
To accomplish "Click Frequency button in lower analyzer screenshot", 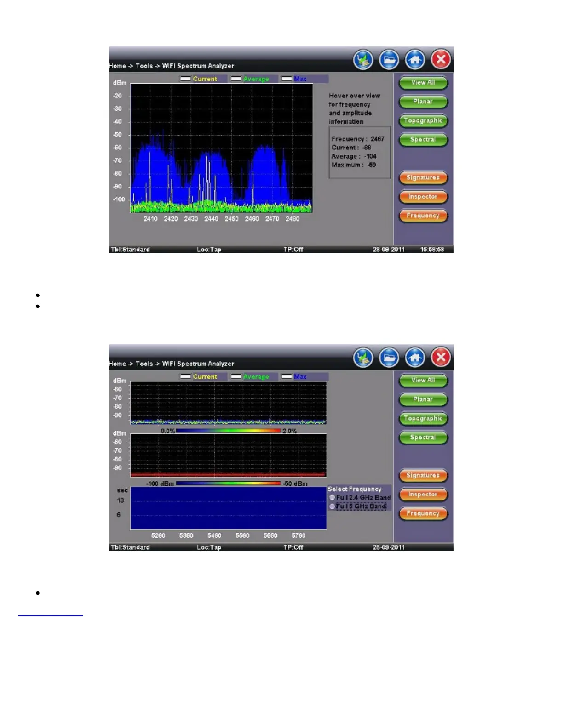I will [423, 514].
